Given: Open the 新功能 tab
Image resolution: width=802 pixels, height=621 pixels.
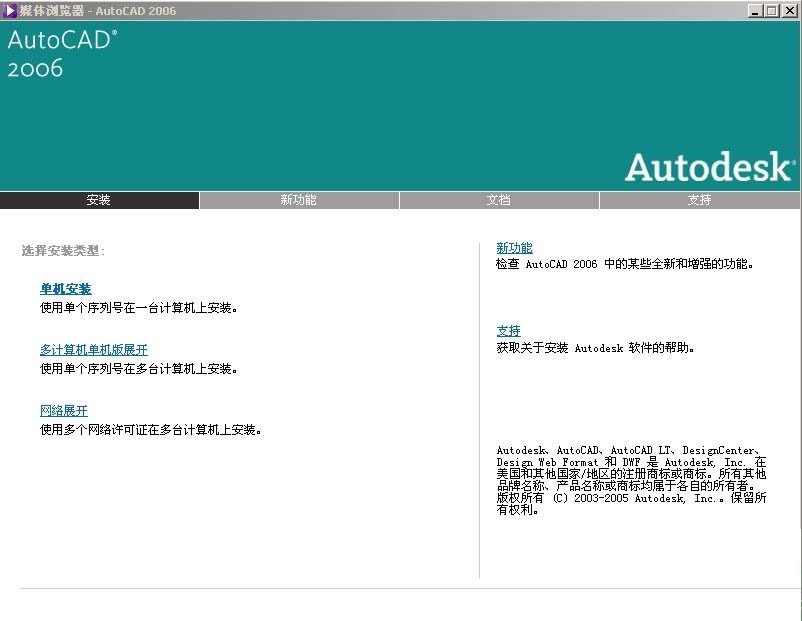Looking at the screenshot, I should (299, 200).
